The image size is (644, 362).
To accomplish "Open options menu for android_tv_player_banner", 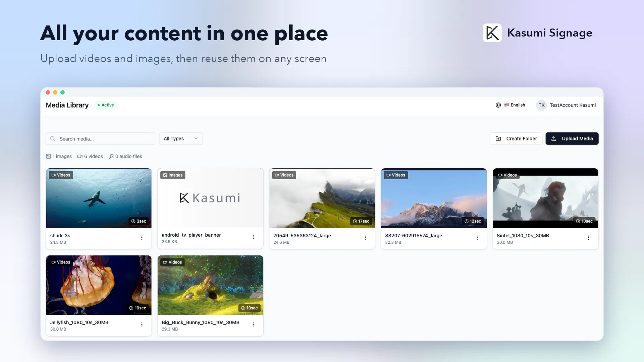I will tap(254, 237).
